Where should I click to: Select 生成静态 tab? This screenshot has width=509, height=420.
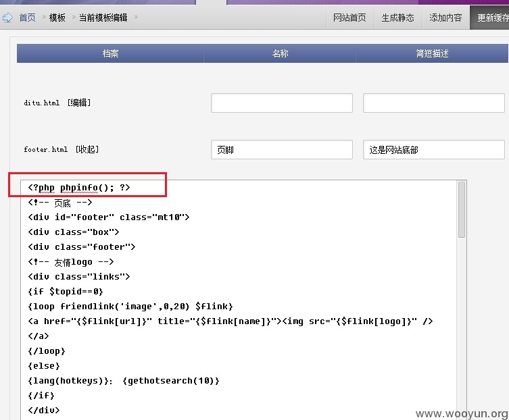pyautogui.click(x=398, y=18)
